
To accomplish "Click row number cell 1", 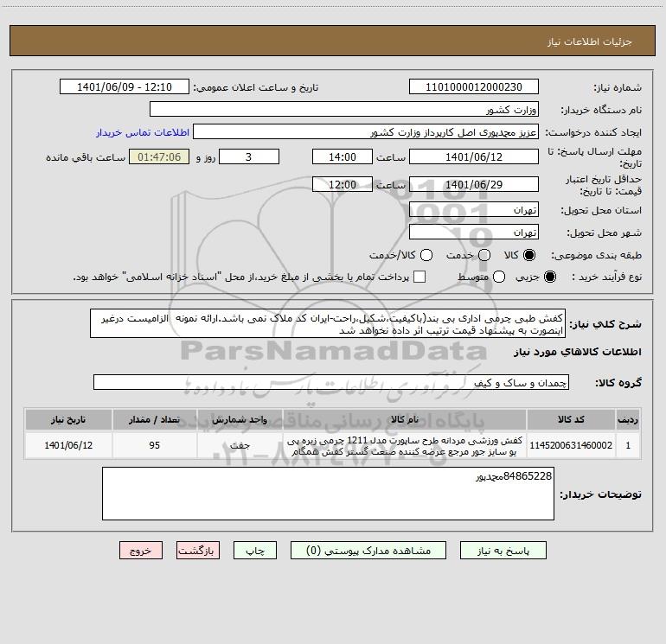I will [x=628, y=445].
